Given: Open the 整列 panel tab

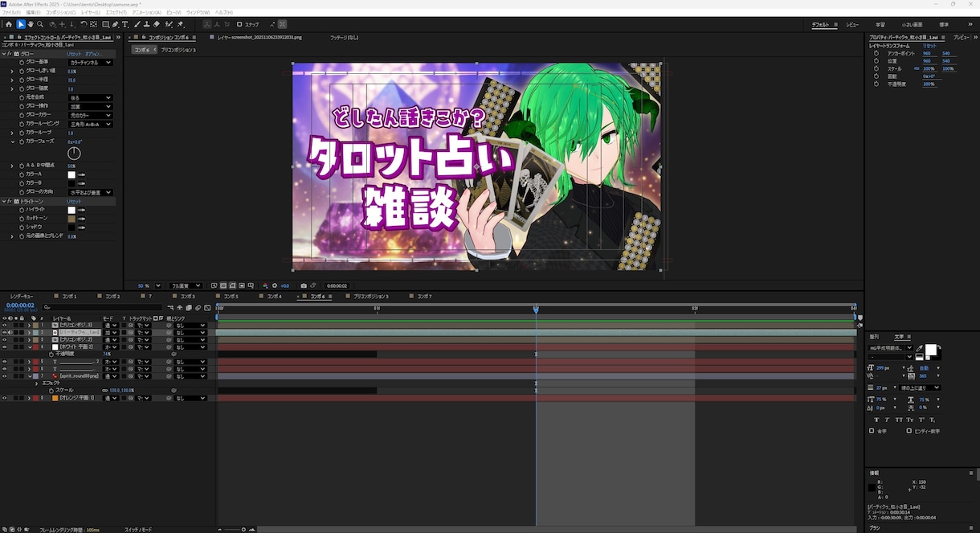Looking at the screenshot, I should pos(874,337).
